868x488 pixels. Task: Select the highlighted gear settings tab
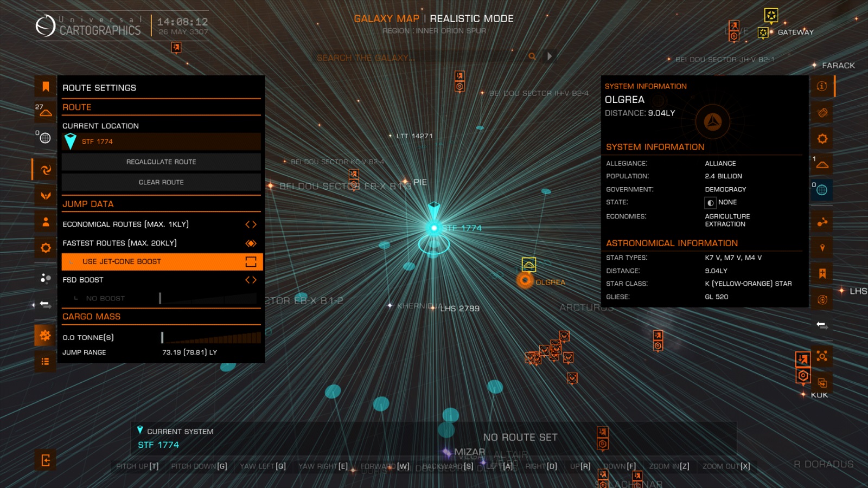(46, 336)
